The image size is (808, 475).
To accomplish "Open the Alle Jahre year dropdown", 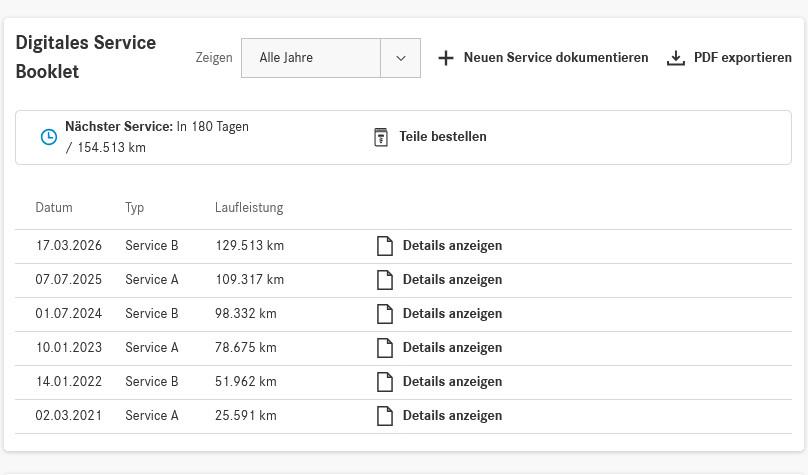I will (x=331, y=58).
